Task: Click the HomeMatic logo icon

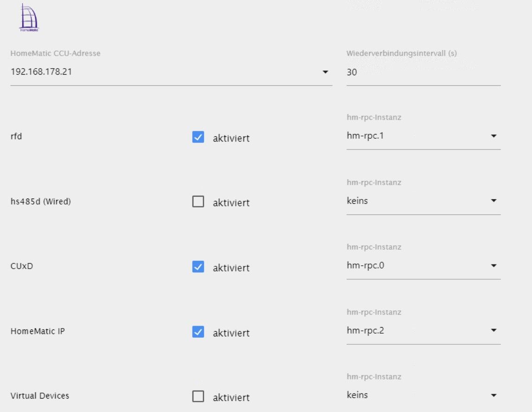Action: tap(29, 18)
